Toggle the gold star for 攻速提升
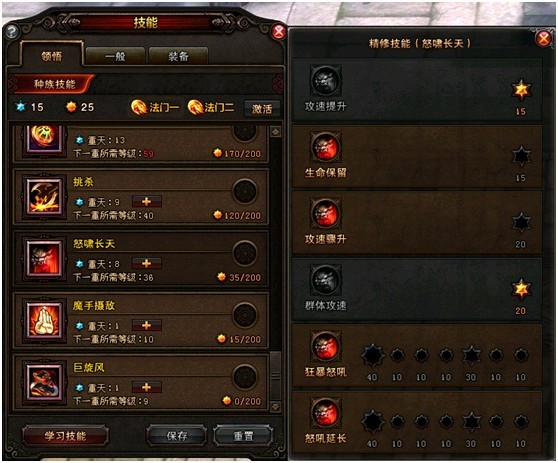Screen dimensions: 558x463 [521, 89]
